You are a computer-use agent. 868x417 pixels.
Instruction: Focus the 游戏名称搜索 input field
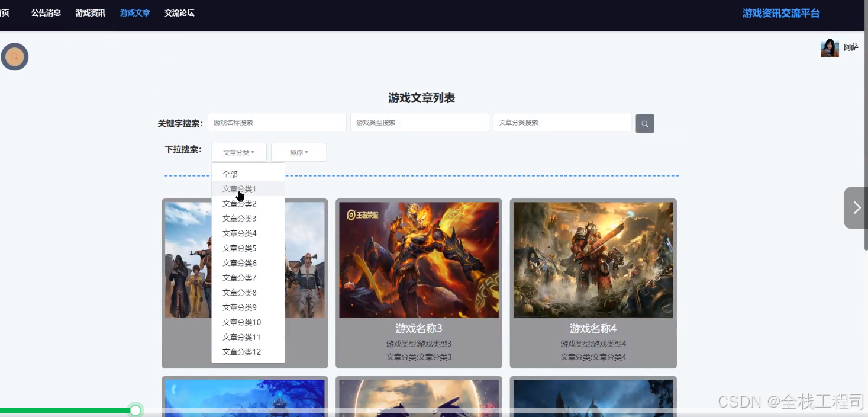(277, 122)
